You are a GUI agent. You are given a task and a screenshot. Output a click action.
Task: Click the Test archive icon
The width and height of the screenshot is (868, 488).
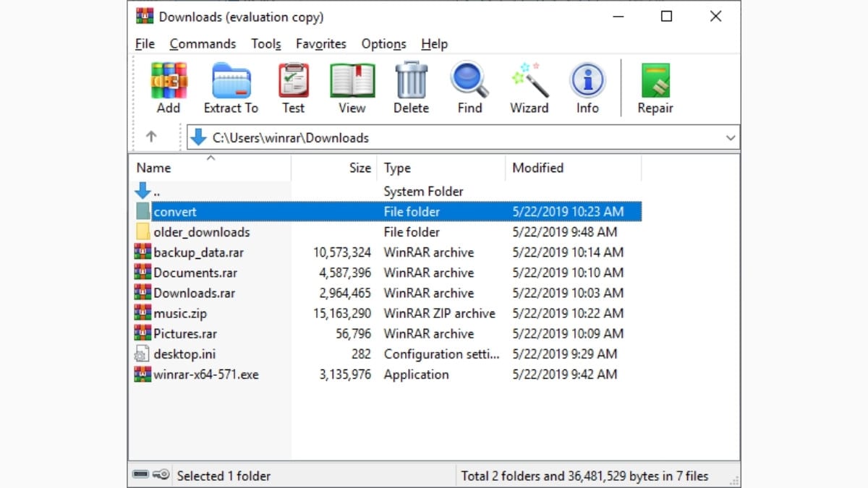pos(293,83)
